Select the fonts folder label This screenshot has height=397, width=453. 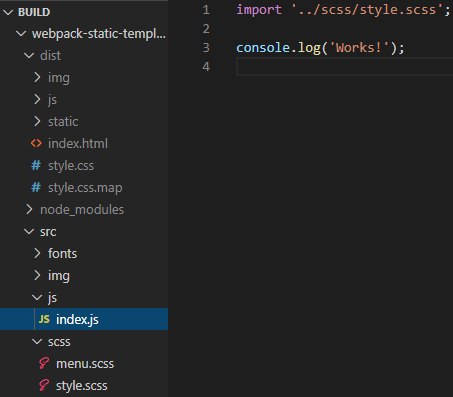62,254
